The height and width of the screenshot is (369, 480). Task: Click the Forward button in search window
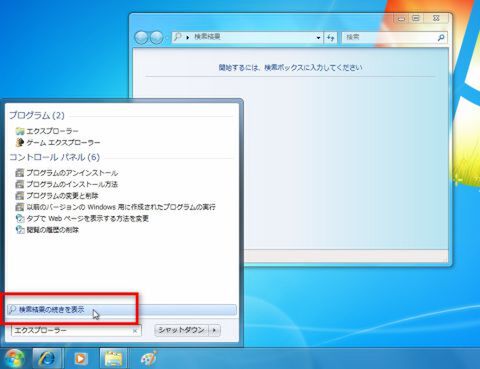(156, 37)
